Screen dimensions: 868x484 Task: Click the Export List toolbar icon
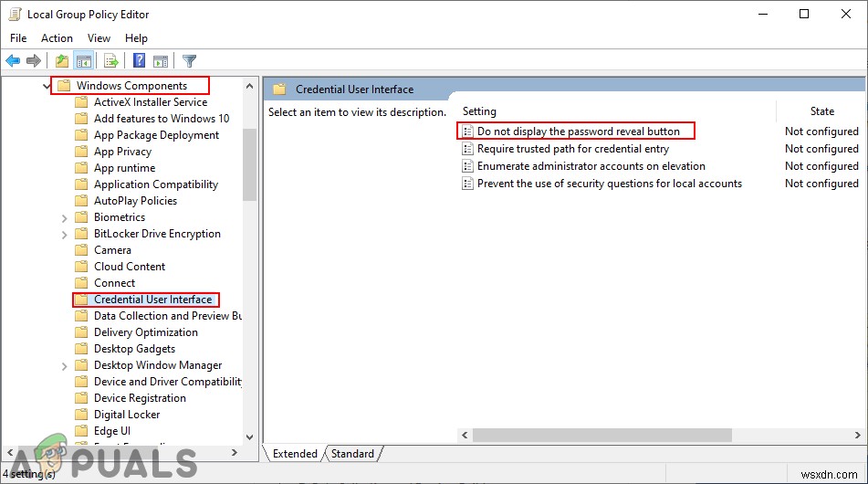pos(111,61)
